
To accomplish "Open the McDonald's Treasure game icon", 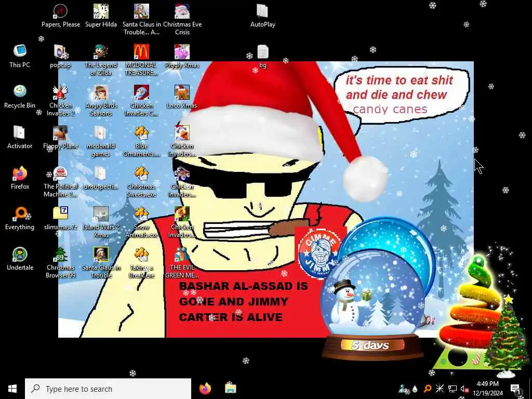I will coord(141,60).
